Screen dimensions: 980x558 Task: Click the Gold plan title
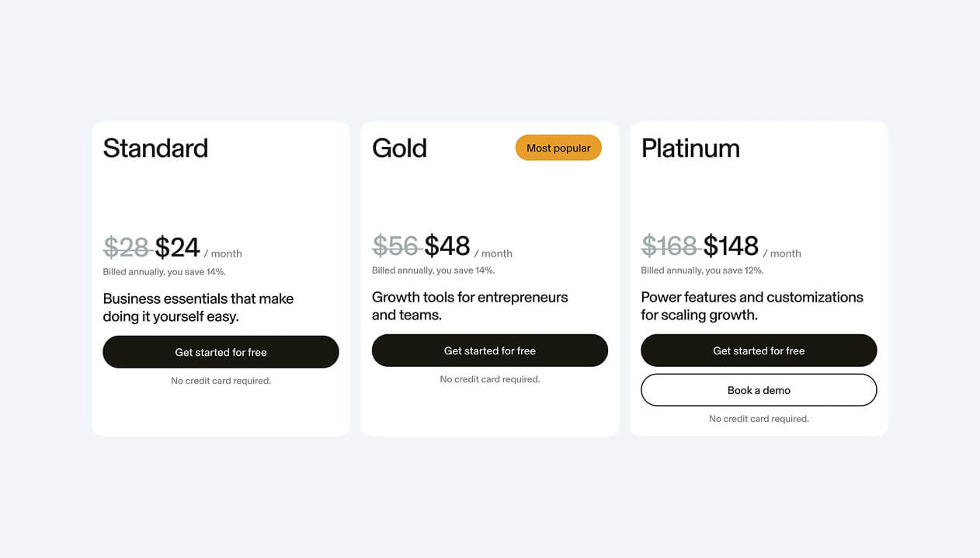coord(399,148)
